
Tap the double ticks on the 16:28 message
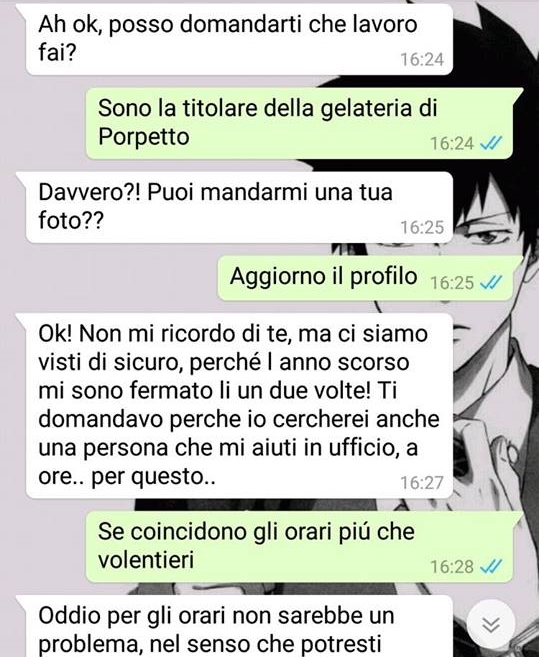491,566
